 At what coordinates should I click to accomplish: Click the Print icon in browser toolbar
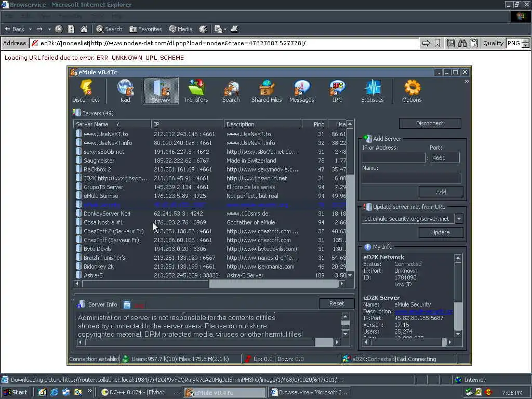(234, 29)
